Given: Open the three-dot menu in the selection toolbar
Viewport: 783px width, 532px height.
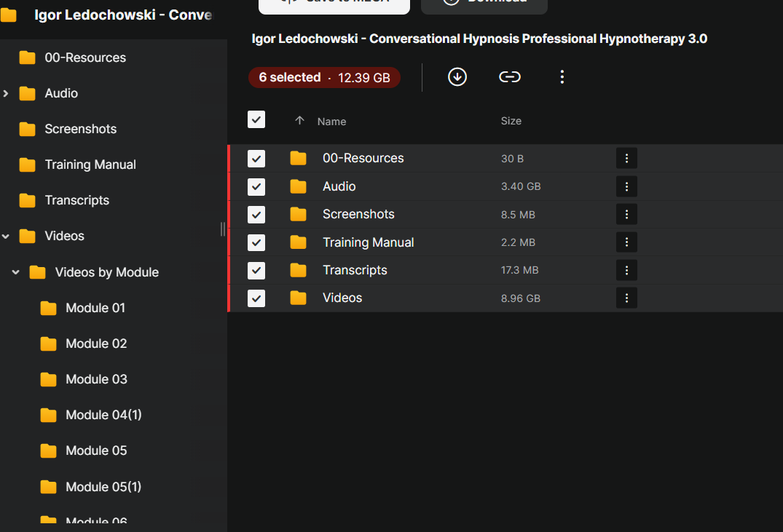Looking at the screenshot, I should [562, 77].
